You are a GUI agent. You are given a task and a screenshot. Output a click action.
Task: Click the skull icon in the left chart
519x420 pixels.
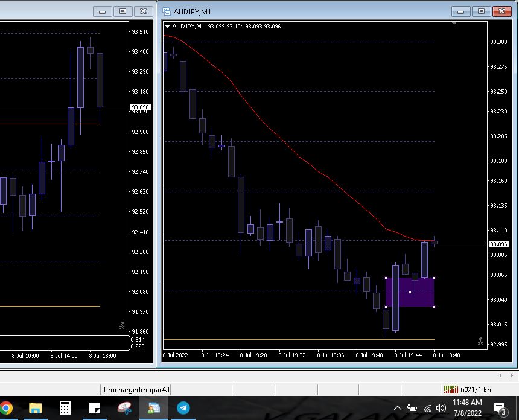[x=122, y=326]
